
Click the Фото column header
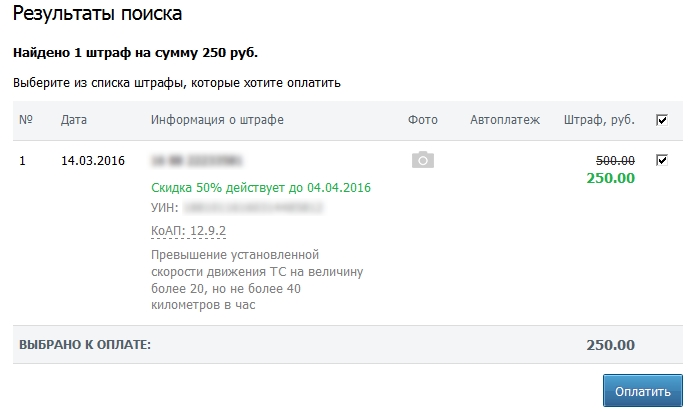pyautogui.click(x=423, y=120)
